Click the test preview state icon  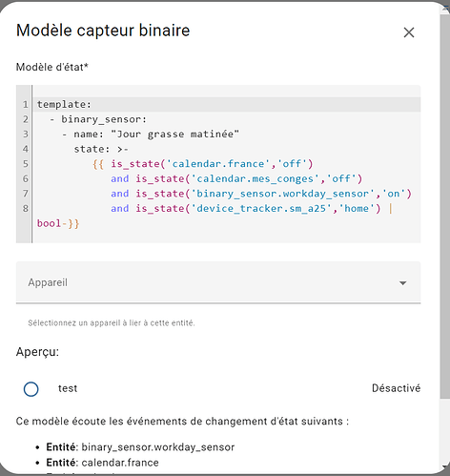pos(31,388)
